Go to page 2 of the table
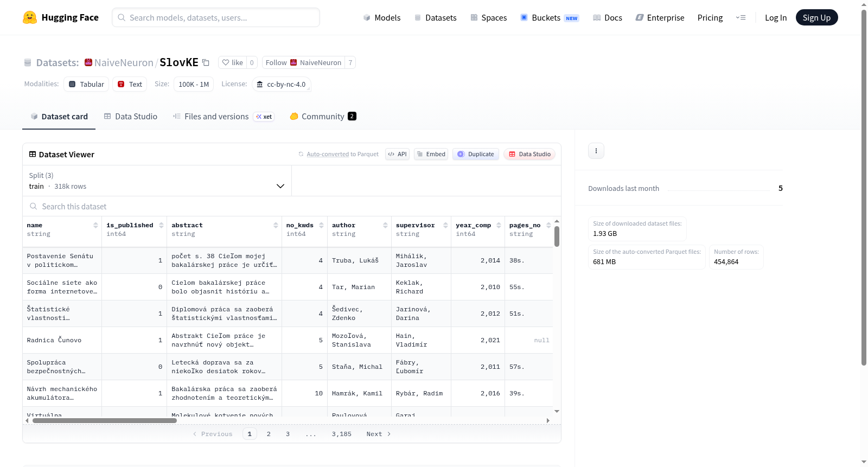Screen dimensions: 868x467 (269, 434)
